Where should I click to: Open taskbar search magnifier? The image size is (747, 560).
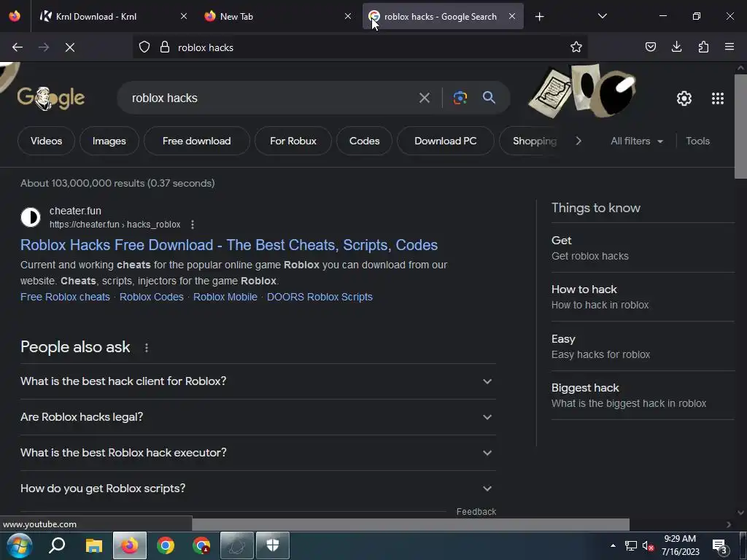[x=57, y=545]
